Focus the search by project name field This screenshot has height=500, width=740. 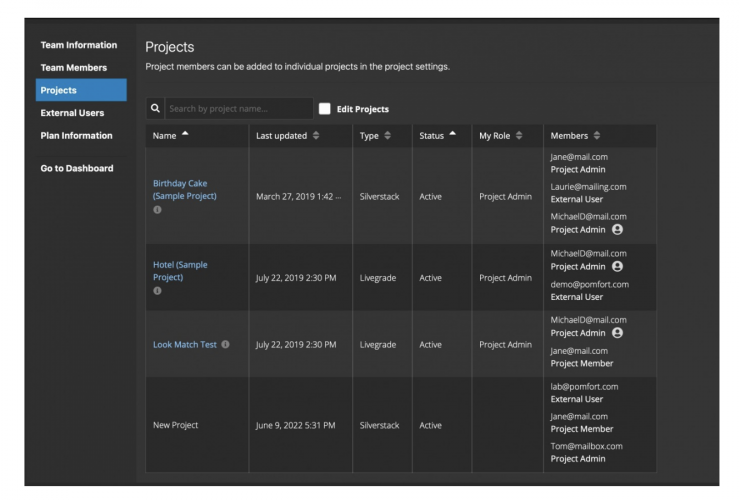pyautogui.click(x=238, y=108)
